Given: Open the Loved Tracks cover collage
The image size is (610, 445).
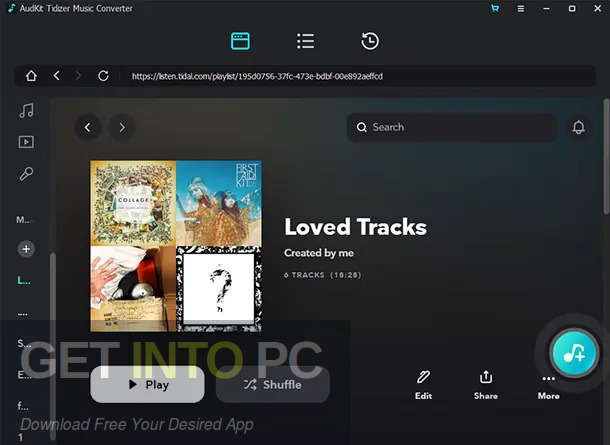Looking at the screenshot, I should coord(176,246).
